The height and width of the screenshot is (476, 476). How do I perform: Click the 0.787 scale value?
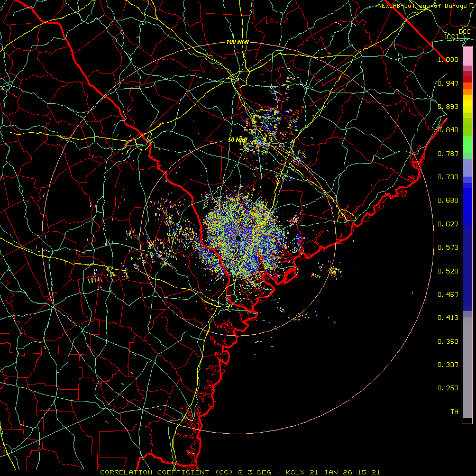448,153
